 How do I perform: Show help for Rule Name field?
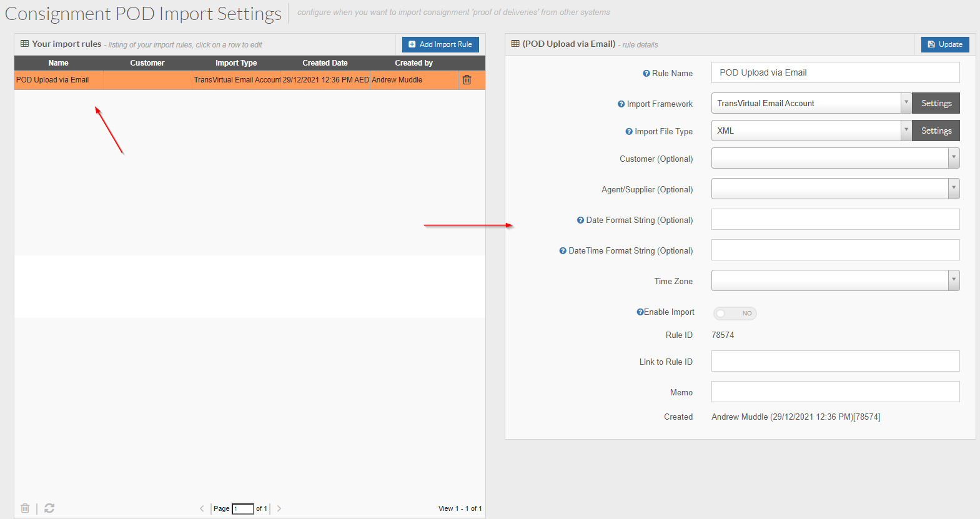(x=646, y=74)
